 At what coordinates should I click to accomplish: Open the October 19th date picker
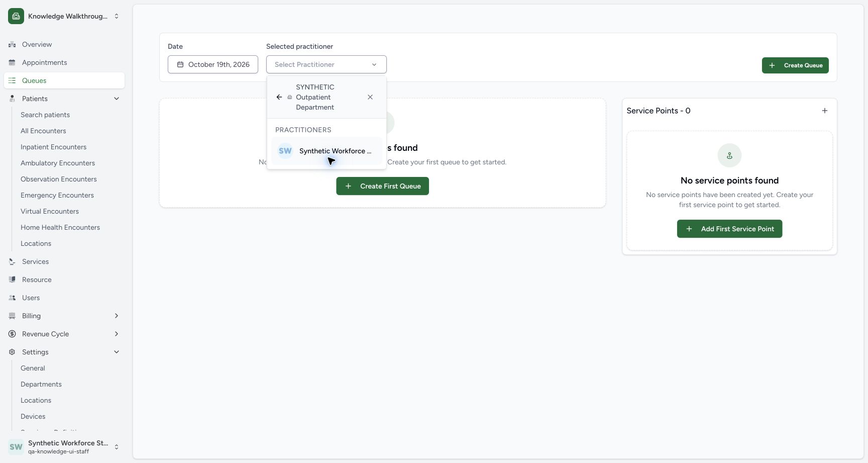[213, 64]
